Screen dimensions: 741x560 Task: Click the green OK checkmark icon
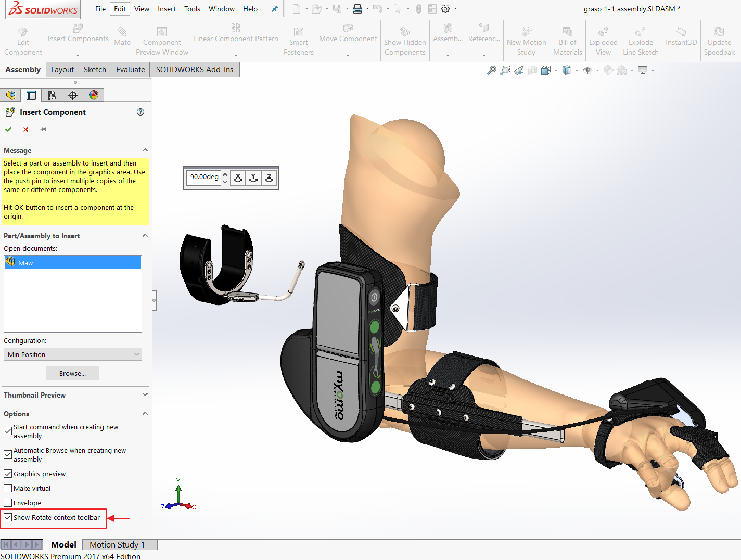(x=8, y=129)
